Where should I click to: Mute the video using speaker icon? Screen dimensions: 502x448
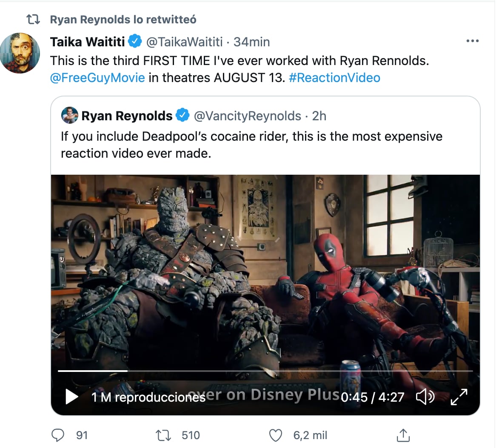(424, 397)
